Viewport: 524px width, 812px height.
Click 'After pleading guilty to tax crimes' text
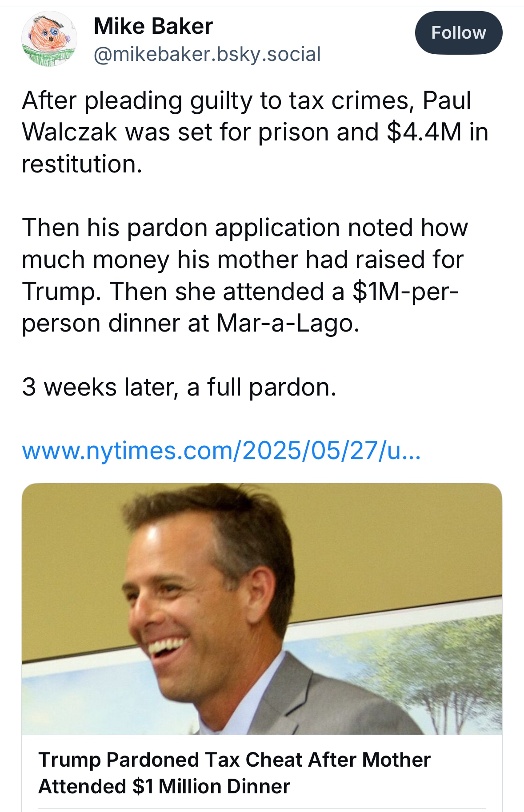215,100
